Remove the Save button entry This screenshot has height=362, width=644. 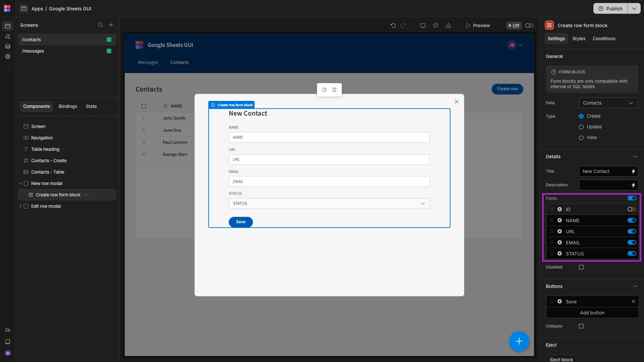pos(633,301)
